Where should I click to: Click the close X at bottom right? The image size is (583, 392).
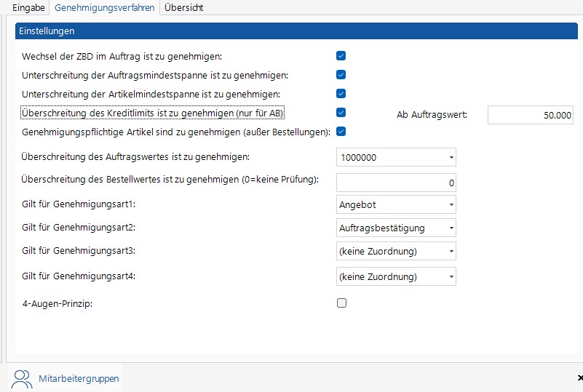pos(579,378)
